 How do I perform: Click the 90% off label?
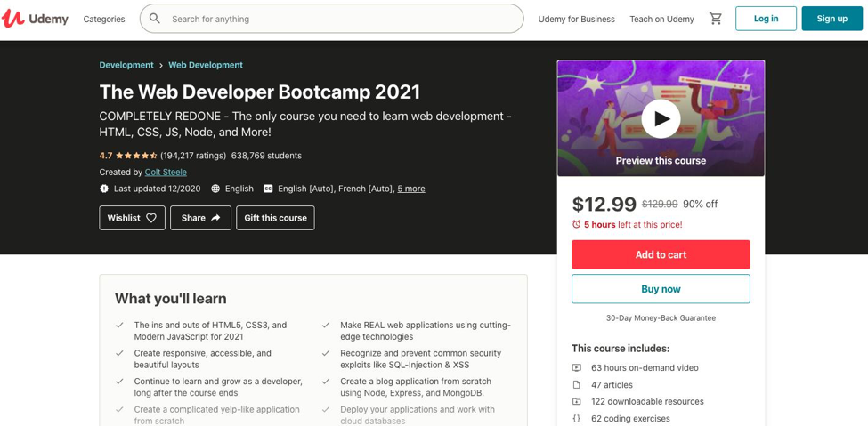701,205
